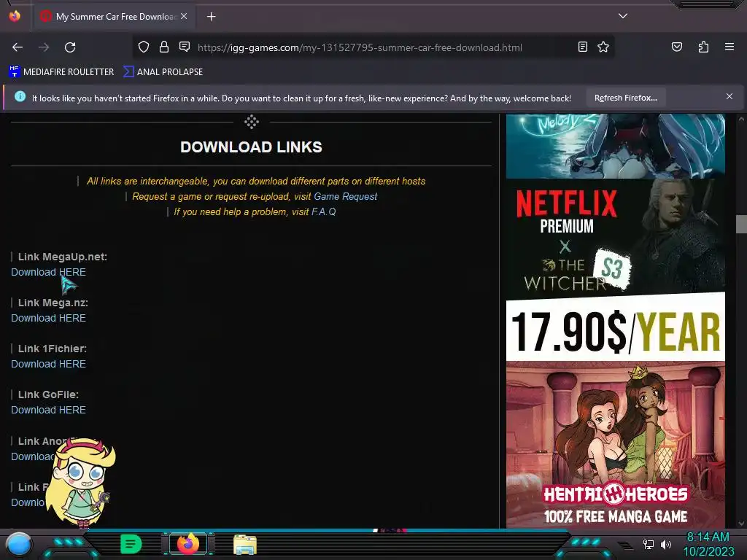This screenshot has height=560, width=747.
Task: Click Firefox icon on the taskbar
Action: pyautogui.click(x=188, y=544)
